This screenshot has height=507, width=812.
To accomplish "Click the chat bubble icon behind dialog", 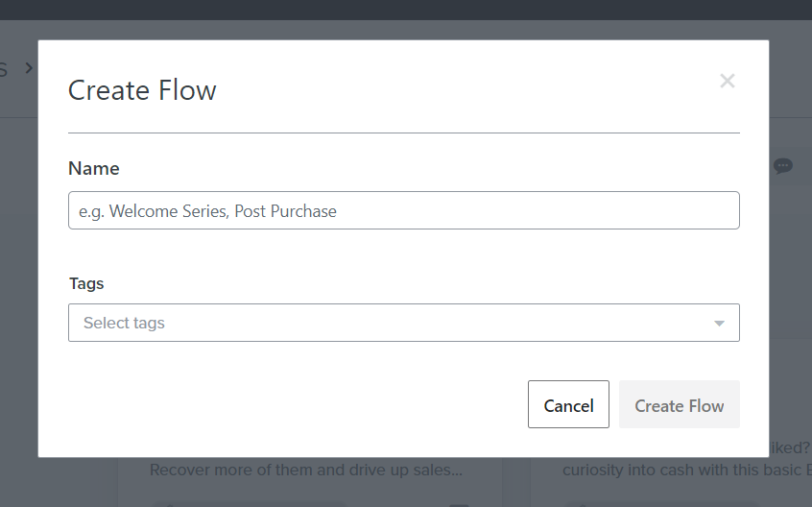I will click(x=783, y=166).
